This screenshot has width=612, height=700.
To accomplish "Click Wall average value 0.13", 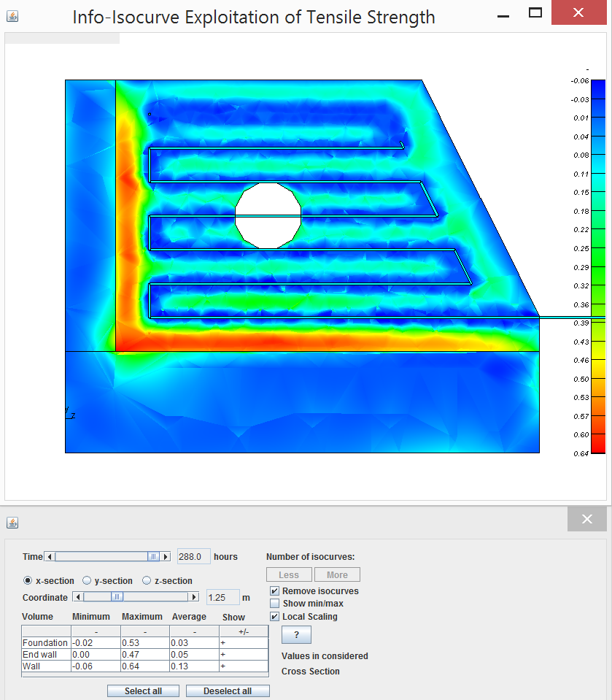I will point(195,666).
